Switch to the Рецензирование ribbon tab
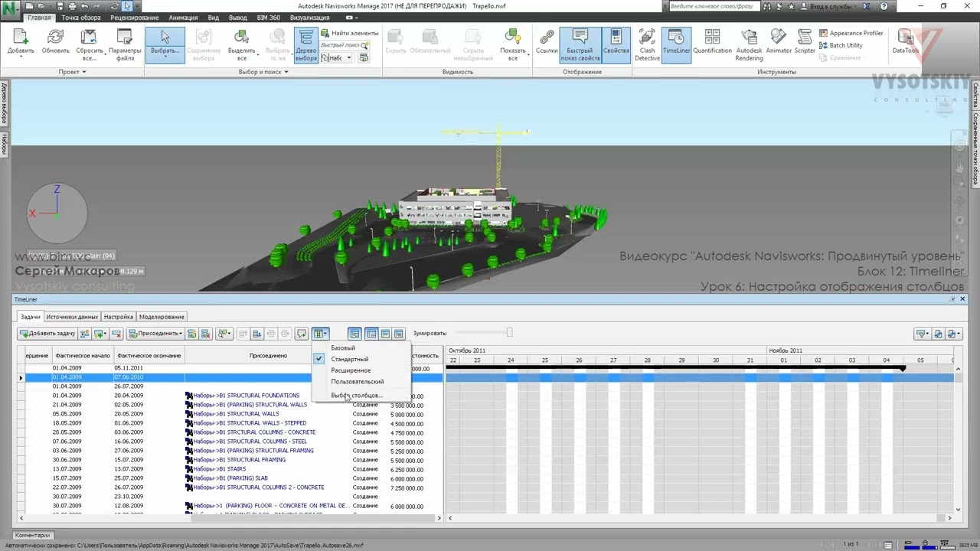980x551 pixels. click(135, 18)
